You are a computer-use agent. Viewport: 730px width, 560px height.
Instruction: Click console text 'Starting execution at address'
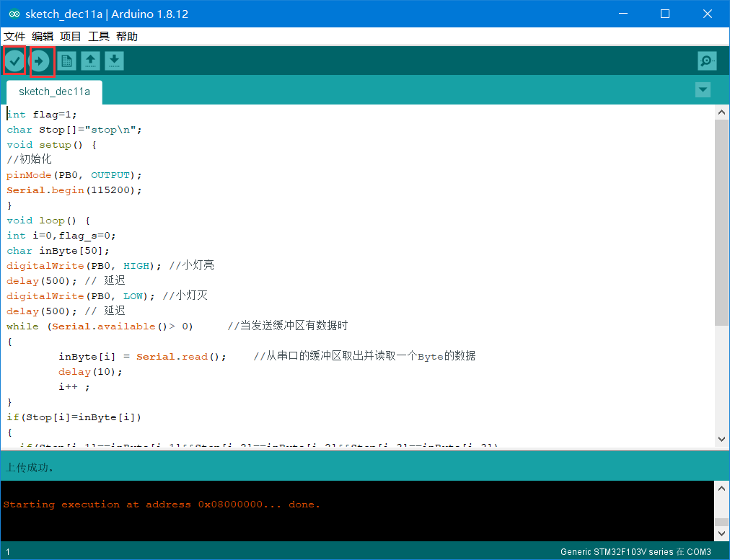coord(97,505)
